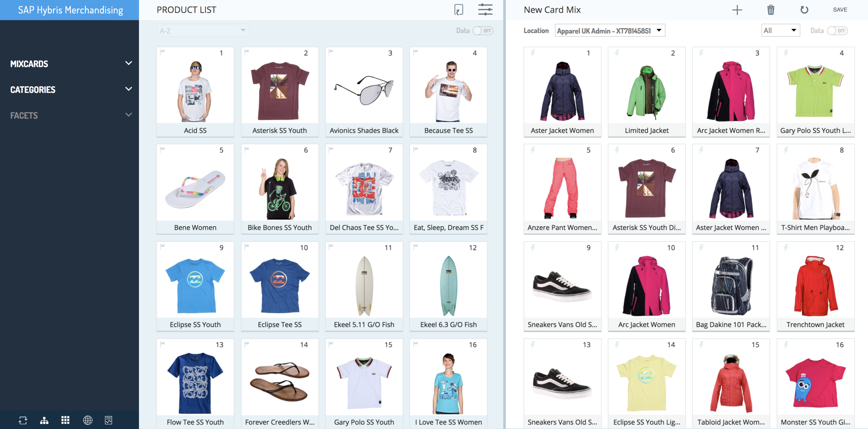Toggle the Data switch in Product List
This screenshot has height=429, width=868.
[483, 31]
